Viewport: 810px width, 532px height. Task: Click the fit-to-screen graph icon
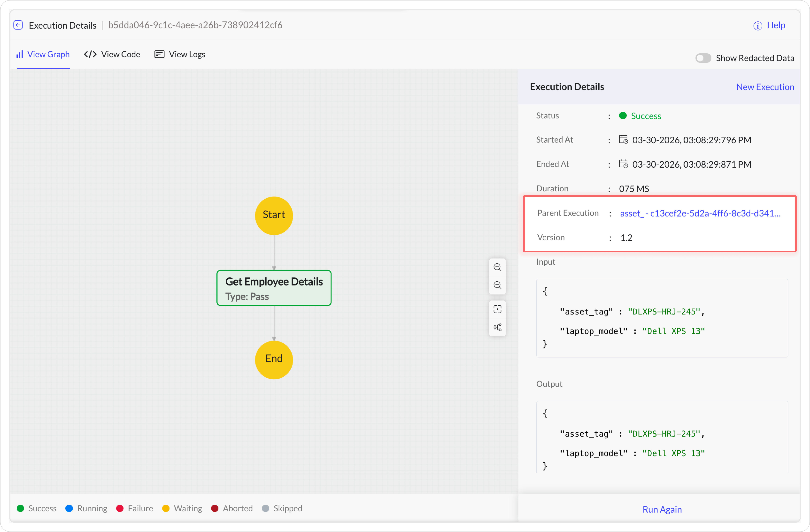(497, 309)
